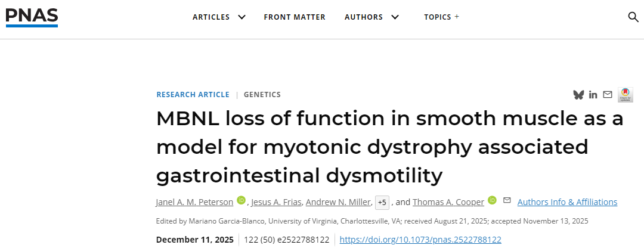Screen dimensions: 644x248
Task: Show the +5 hidden authors
Action: [x=382, y=203]
